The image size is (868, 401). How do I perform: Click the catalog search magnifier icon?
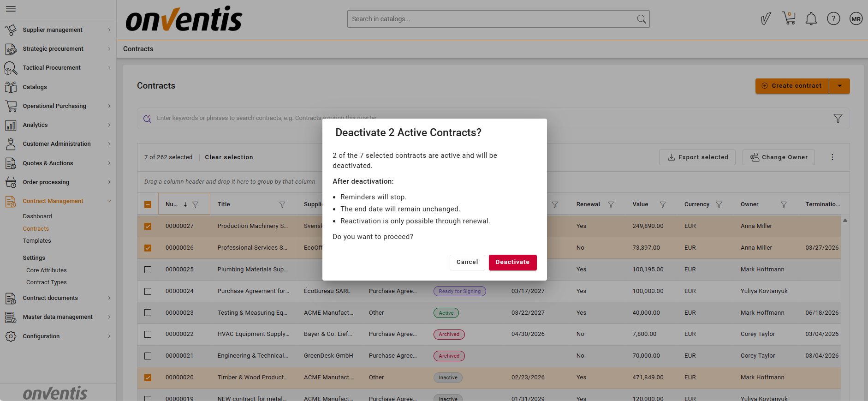pos(641,19)
